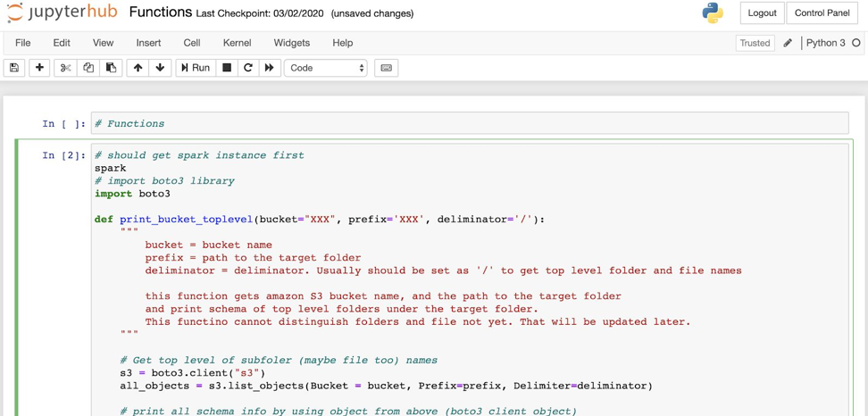Screen dimensions: 868x416
Task: Open the Insert menu
Action: [x=148, y=43]
